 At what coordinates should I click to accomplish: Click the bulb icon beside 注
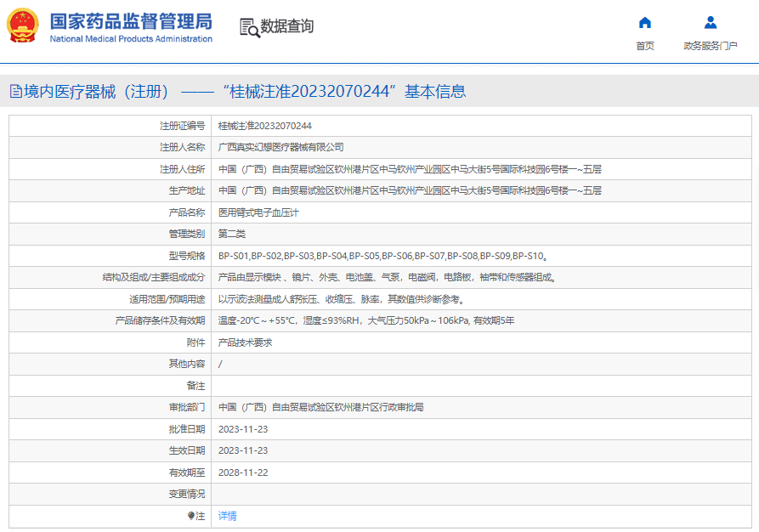coord(191,516)
